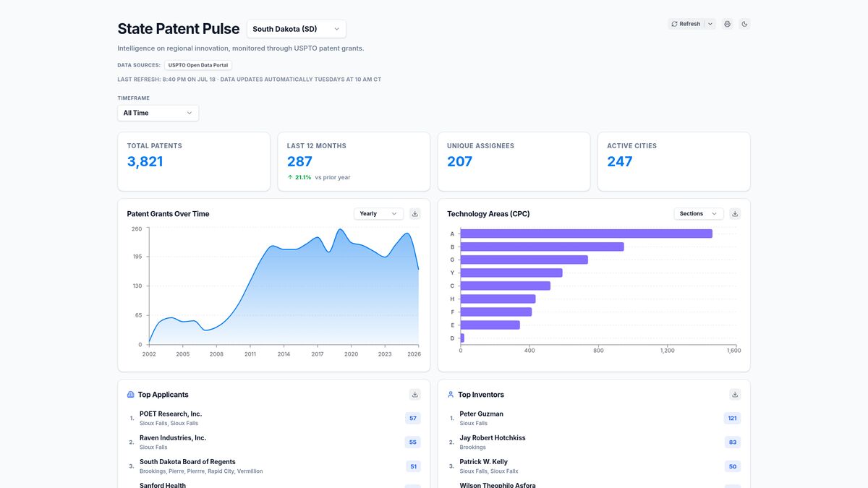Click the "Technology Areas (CPC)" heading
Viewport: 868px width, 488px height.
(x=488, y=214)
